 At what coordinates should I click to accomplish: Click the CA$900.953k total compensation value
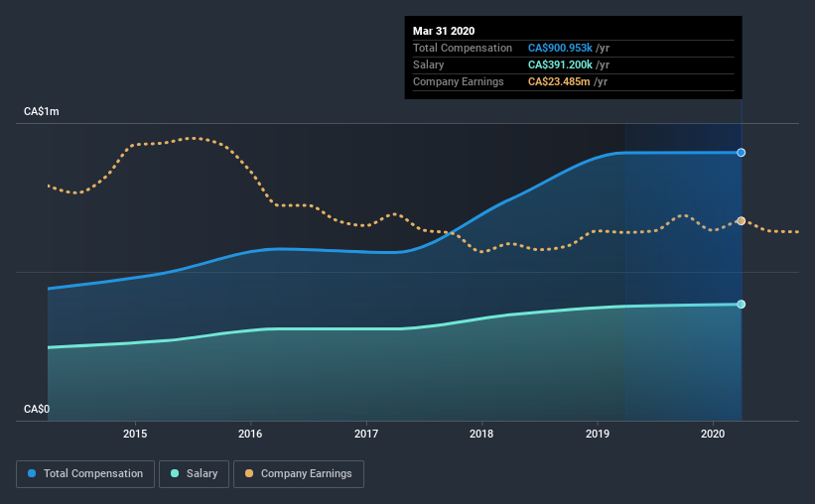point(560,48)
